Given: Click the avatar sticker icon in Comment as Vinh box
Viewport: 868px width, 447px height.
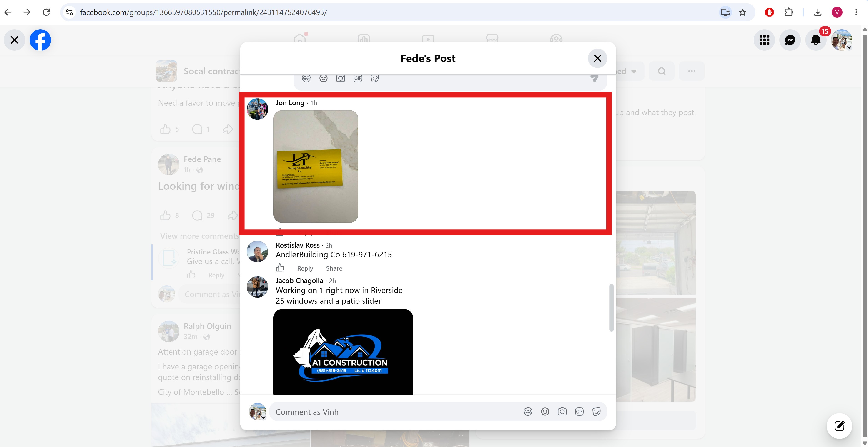Looking at the screenshot, I should (x=528, y=412).
